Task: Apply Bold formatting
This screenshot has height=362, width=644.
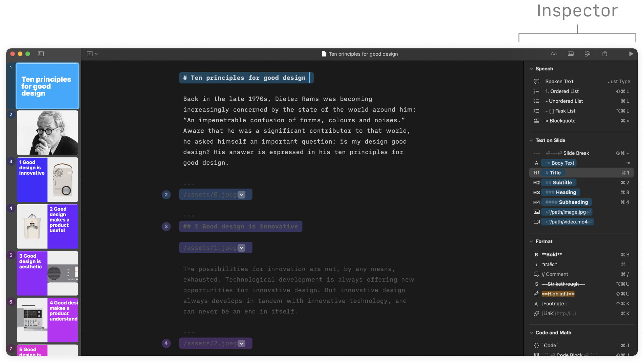Action: click(x=581, y=255)
